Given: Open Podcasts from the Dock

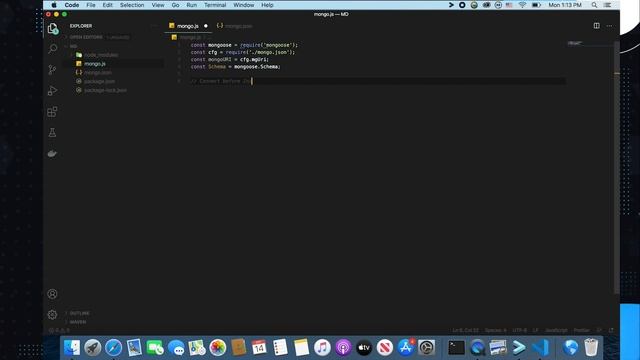Looking at the screenshot, I should coord(343,348).
